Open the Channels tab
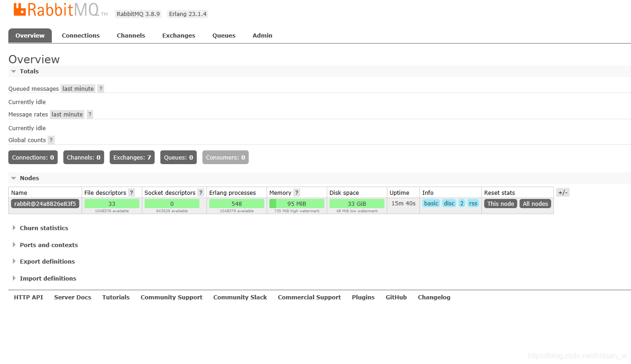Image resolution: width=631 pixels, height=364 pixels. point(131,36)
